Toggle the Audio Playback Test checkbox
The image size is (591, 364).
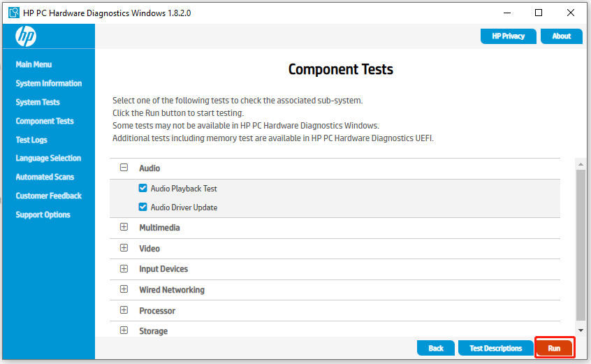(143, 189)
